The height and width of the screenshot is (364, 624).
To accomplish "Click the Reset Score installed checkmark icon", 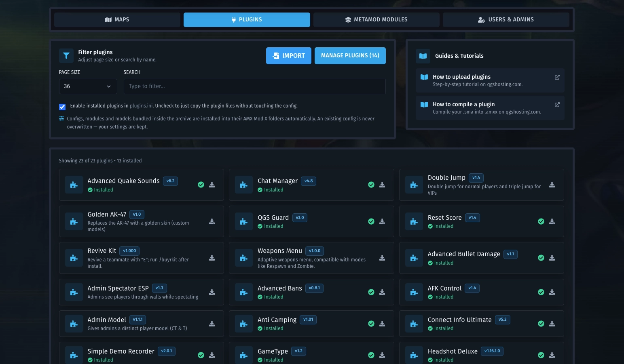I will 541,221.
